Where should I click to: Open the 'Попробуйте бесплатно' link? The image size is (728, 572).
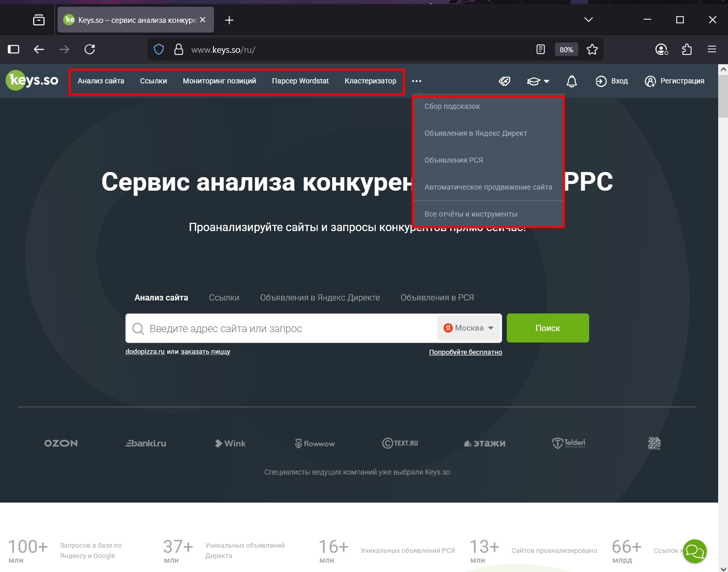point(465,352)
